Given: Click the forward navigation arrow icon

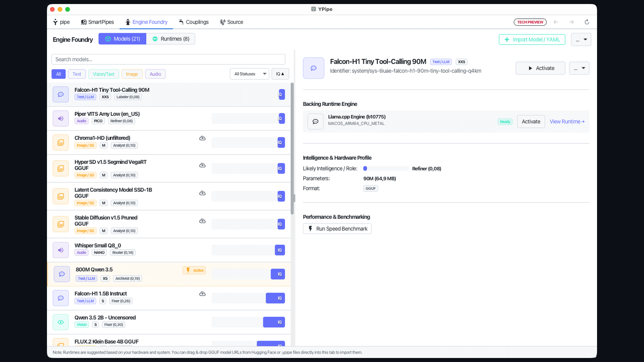Looking at the screenshot, I should (572, 22).
